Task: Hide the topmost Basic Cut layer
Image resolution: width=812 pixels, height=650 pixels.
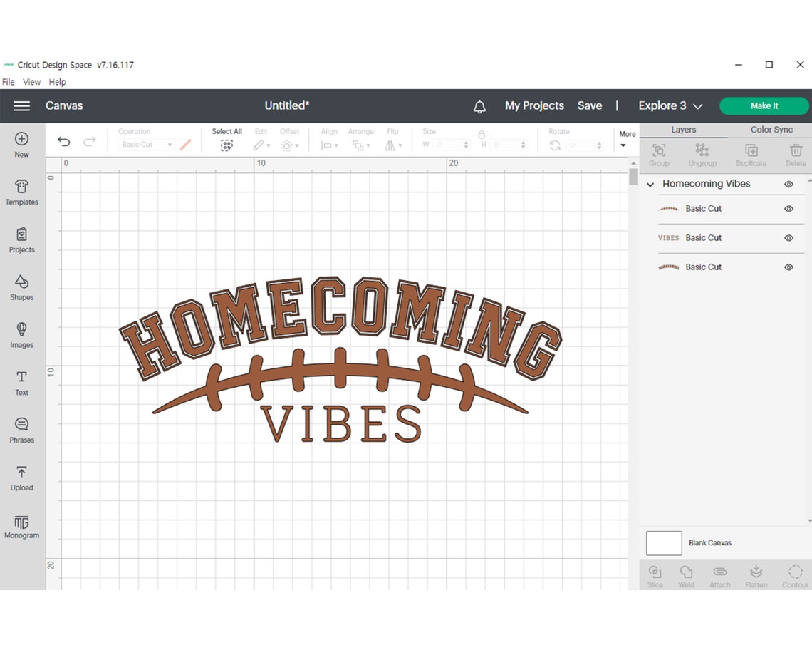Action: 788,208
